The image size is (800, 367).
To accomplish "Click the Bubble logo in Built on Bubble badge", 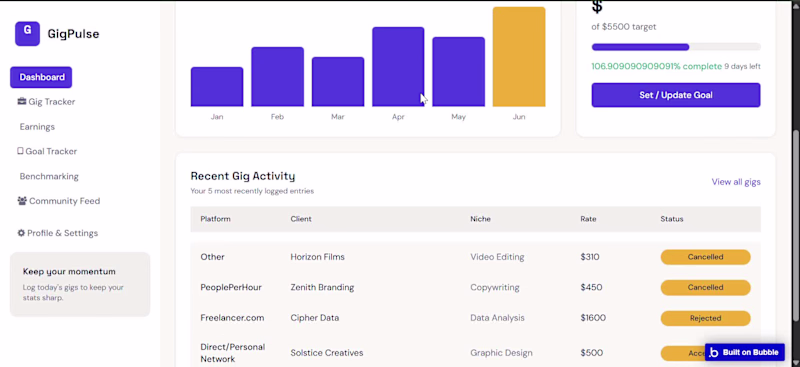I will (x=714, y=352).
